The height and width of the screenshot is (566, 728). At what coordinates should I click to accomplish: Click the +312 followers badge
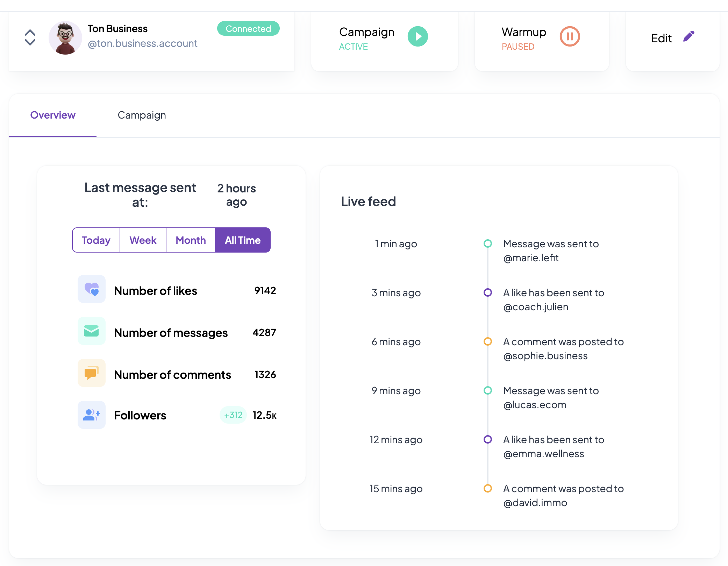233,415
